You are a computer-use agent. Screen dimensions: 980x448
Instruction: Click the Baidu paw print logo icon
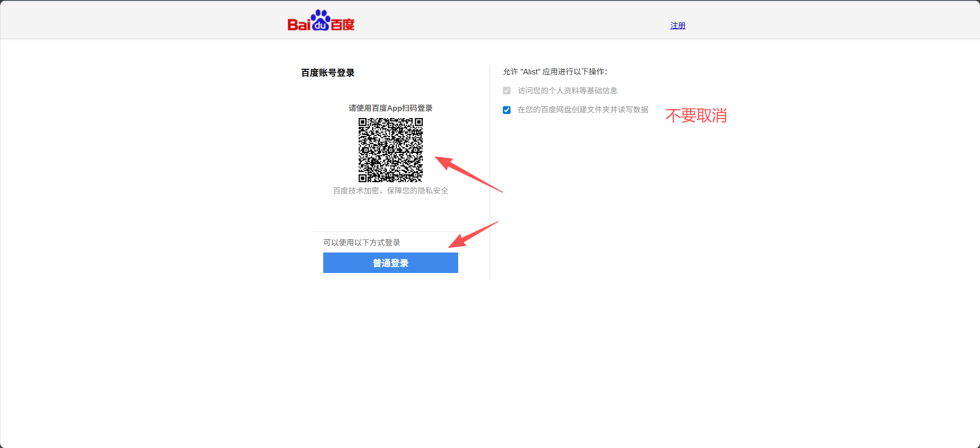click(321, 21)
